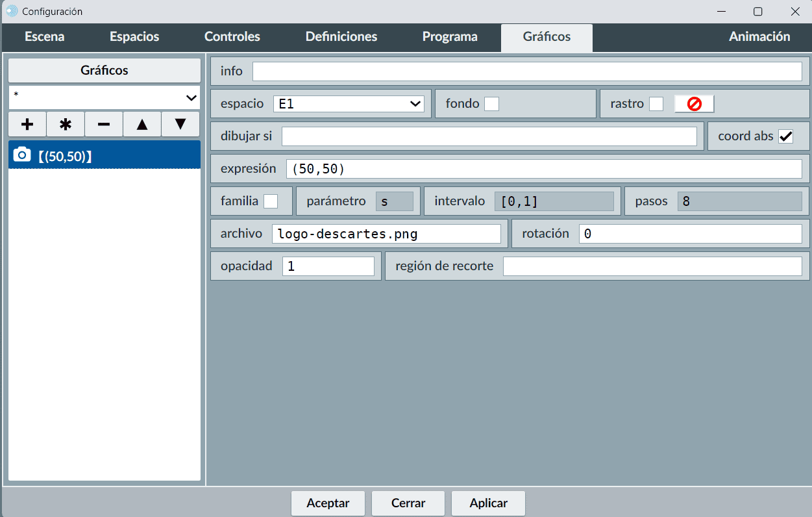Click the Configuración window app icon
The width and height of the screenshot is (812, 517).
click(11, 11)
